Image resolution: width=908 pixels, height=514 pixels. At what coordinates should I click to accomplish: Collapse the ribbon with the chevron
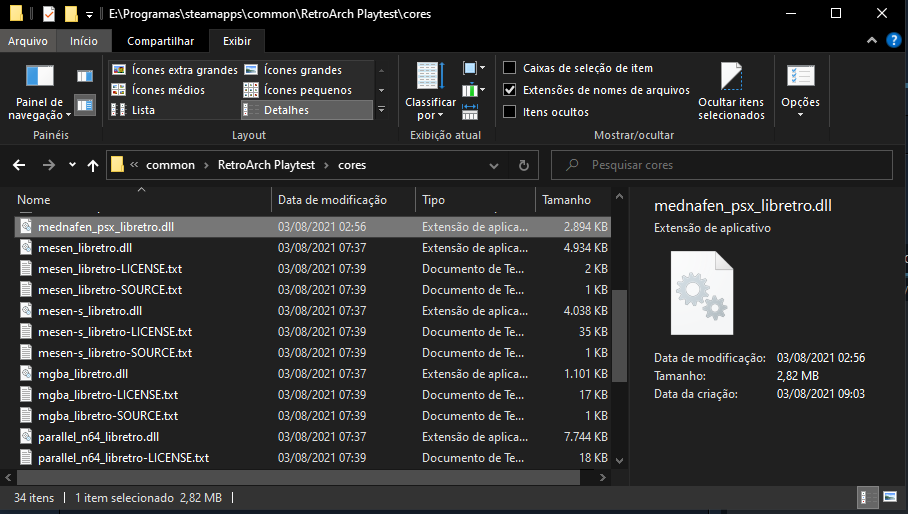coord(872,41)
